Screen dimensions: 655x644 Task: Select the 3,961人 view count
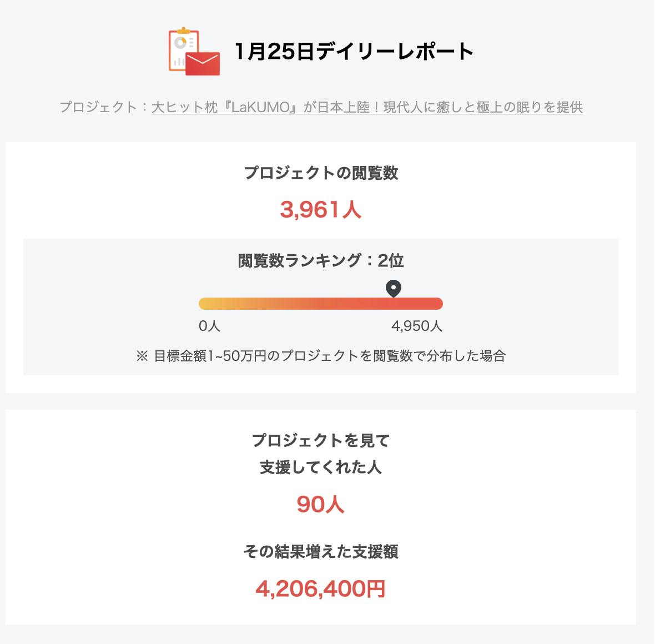coord(321,210)
